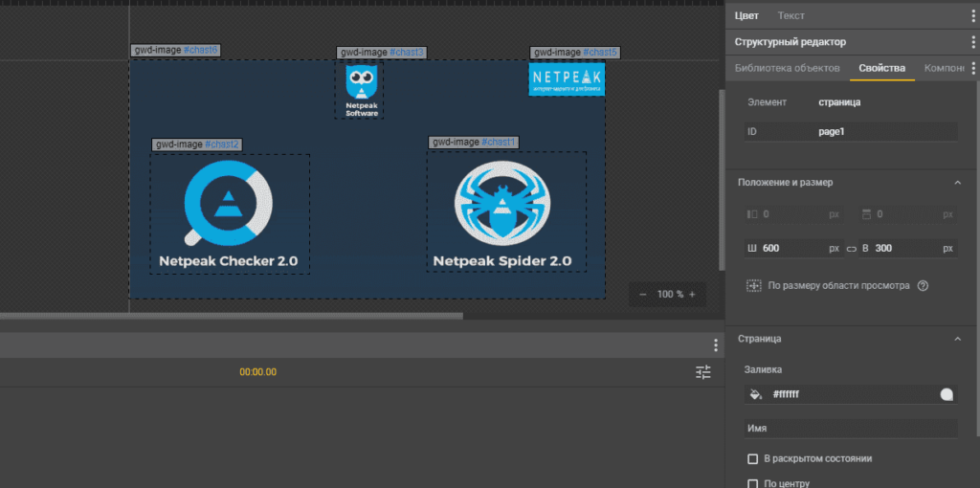Switch to the Библиотека объектов tab
Image resolution: width=980 pixels, height=488 pixels.
point(787,68)
